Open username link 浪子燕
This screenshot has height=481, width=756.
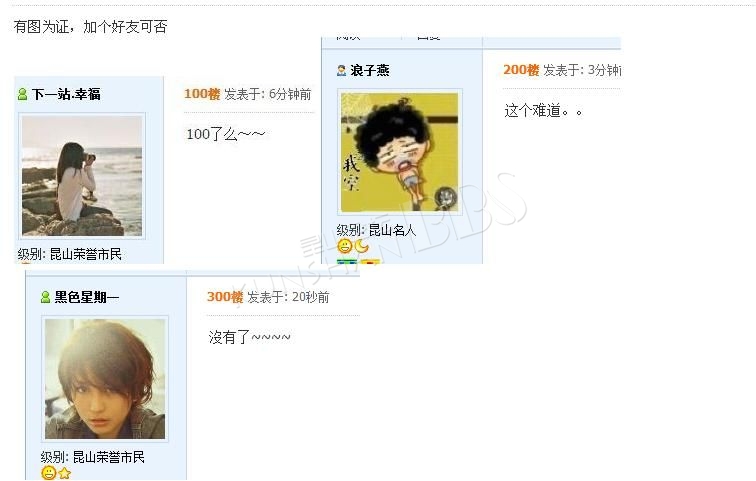[370, 70]
